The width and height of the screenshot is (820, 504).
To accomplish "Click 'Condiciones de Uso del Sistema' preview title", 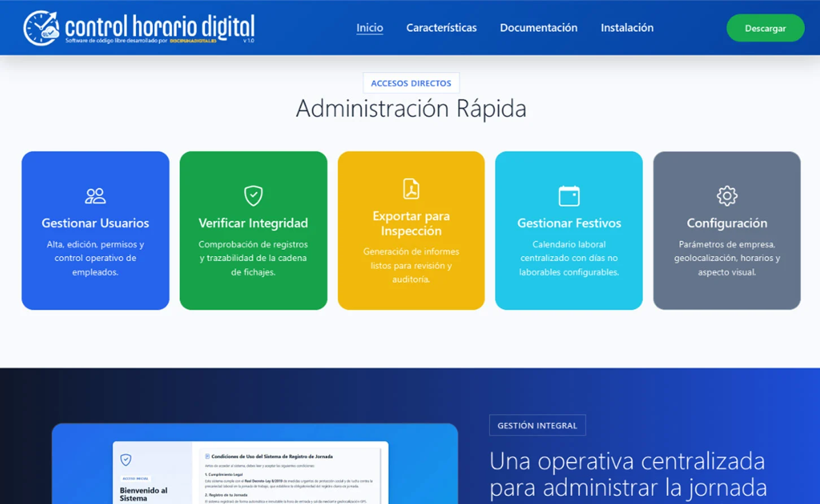I will click(x=272, y=456).
